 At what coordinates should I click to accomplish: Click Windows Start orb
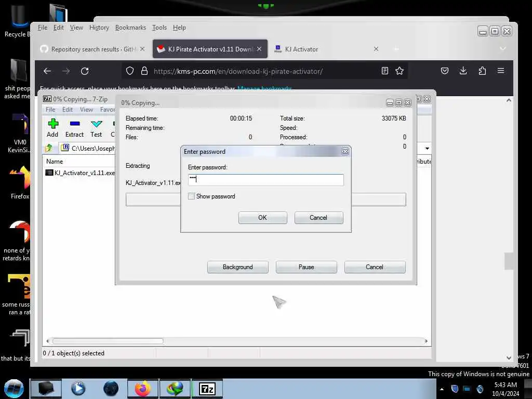pyautogui.click(x=14, y=389)
